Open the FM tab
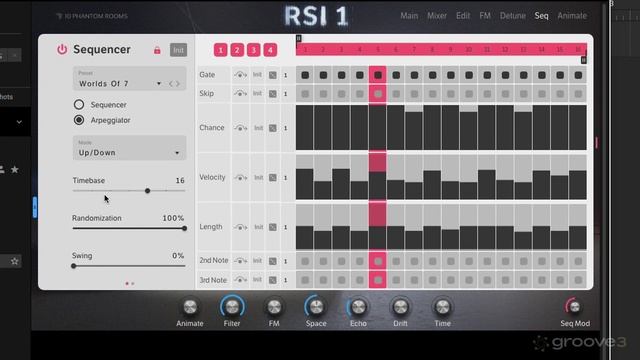 (485, 16)
